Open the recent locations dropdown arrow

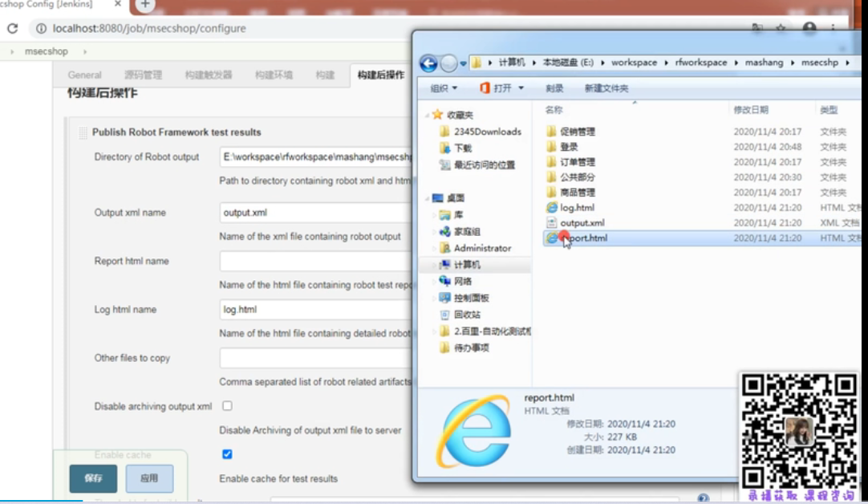(x=464, y=63)
